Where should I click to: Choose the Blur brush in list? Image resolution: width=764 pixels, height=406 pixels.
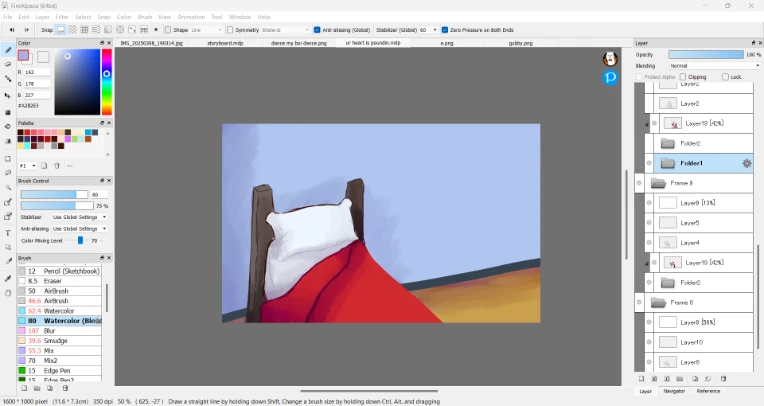pos(59,331)
